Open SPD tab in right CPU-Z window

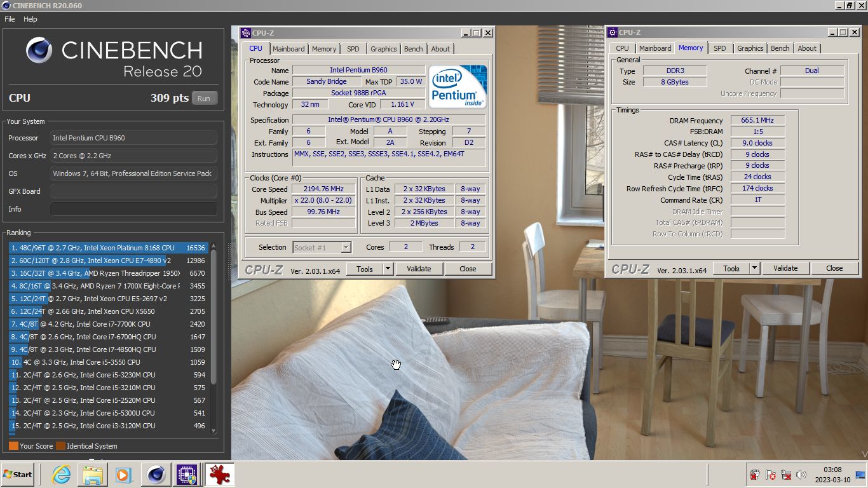720,48
